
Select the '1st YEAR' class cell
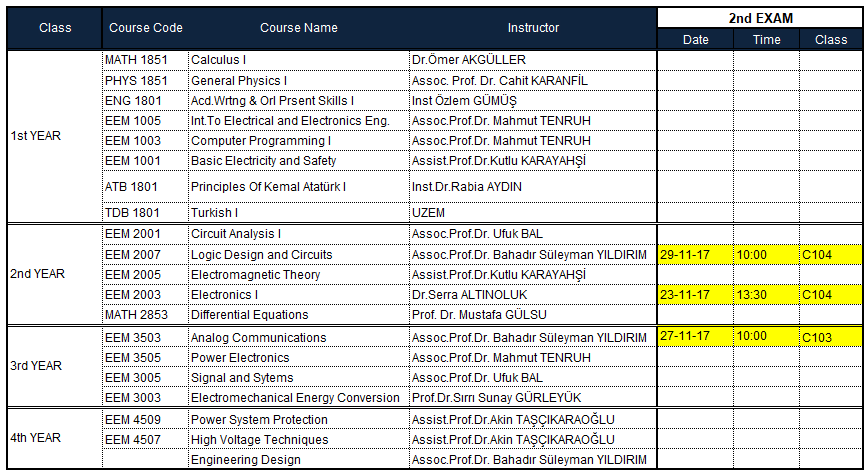click(55, 136)
